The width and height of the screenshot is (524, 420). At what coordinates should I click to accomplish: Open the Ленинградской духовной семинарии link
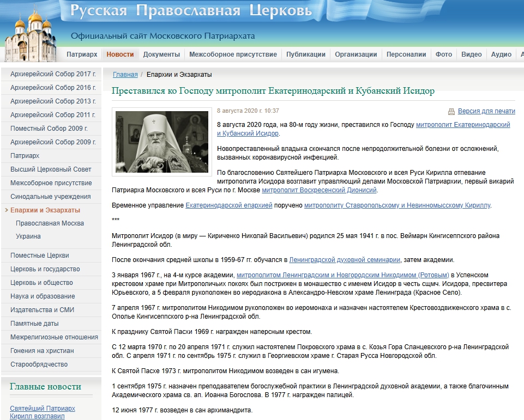(345, 260)
